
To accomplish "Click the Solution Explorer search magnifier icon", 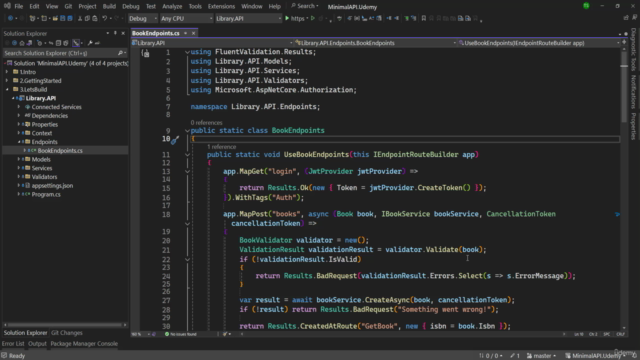I will pyautogui.click(x=120, y=53).
